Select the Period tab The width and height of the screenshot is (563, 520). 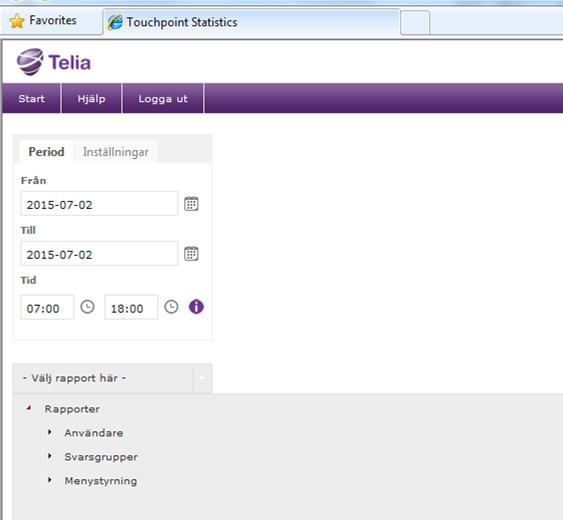tap(46, 152)
